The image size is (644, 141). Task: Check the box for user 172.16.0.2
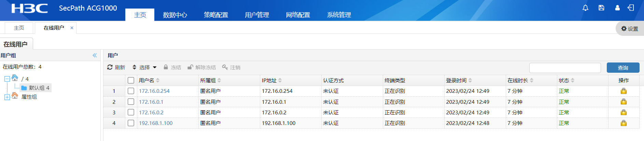(131, 112)
